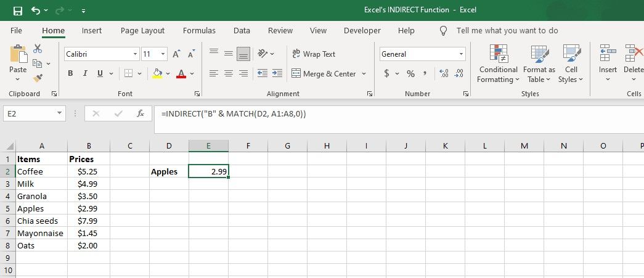This screenshot has width=644, height=278.
Task: Apply Percent Style to the cell
Action: [x=410, y=74]
